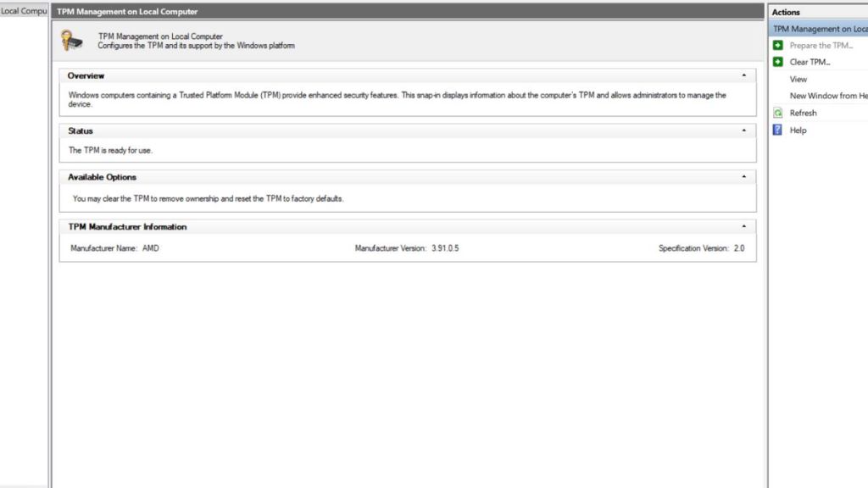This screenshot has width=868, height=488.
Task: Choose the "Clear TPM..." action text
Action: point(810,62)
